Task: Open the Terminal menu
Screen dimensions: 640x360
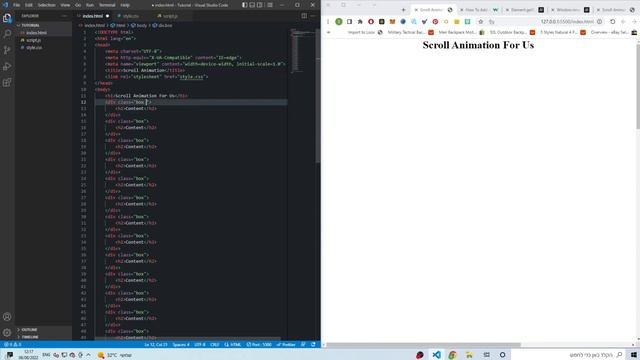Action: click(107, 5)
